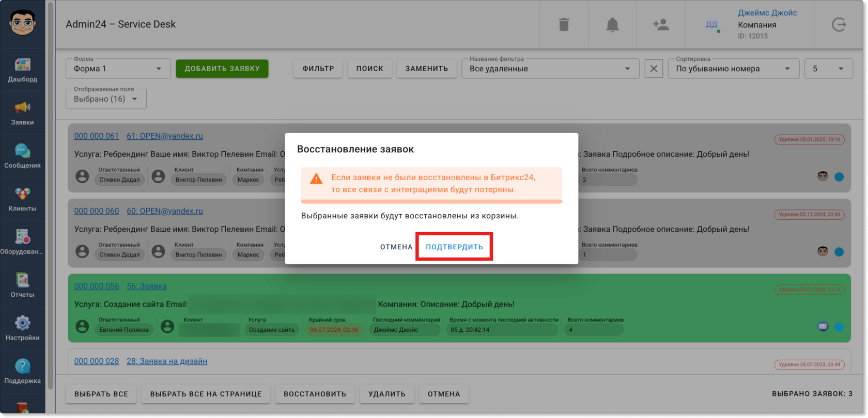Open Отображаемые поля selector
The image size is (868, 418).
[106, 99]
